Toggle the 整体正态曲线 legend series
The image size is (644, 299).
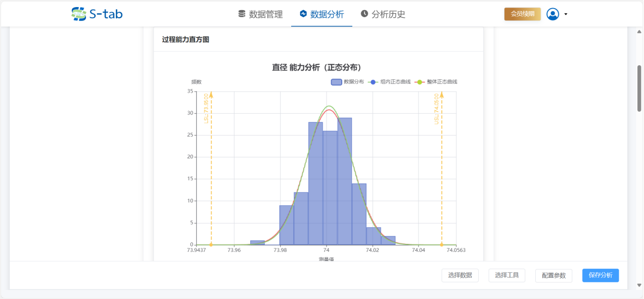click(x=436, y=82)
